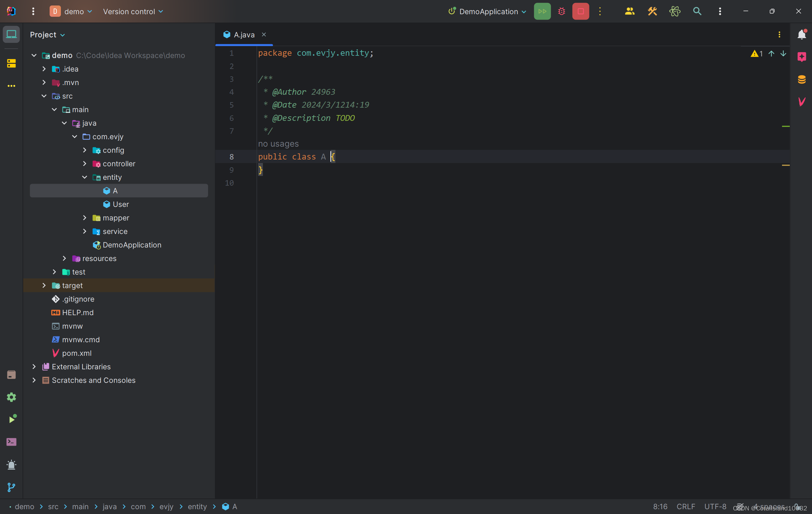Expand the service folder in project tree
812x514 pixels.
click(85, 231)
